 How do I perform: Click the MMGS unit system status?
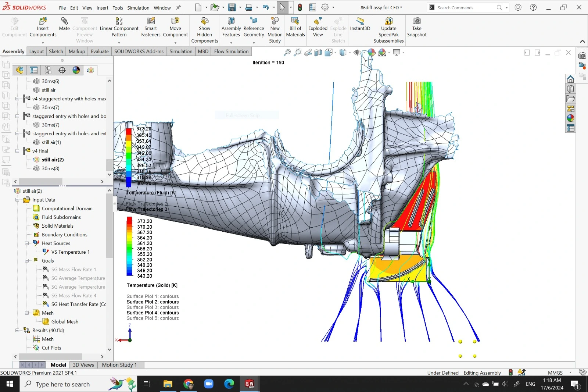tap(555, 373)
